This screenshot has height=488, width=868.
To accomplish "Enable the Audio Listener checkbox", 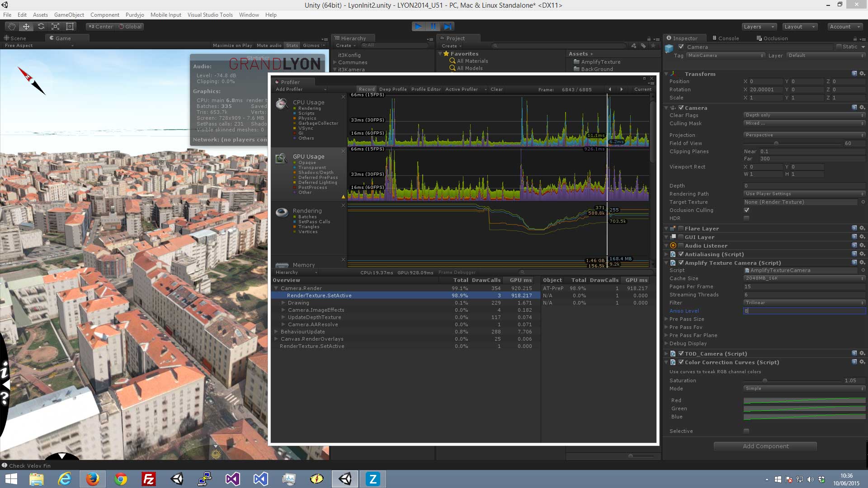I will [x=681, y=245].
